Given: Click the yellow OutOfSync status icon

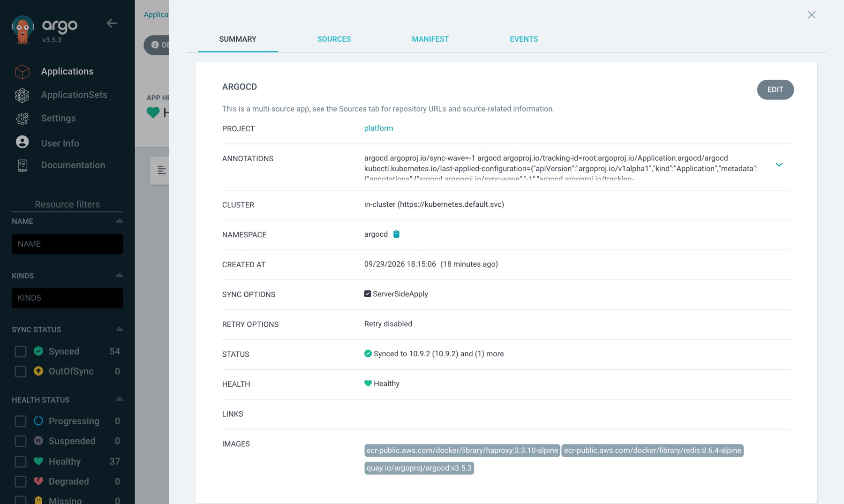Looking at the screenshot, I should click(38, 371).
